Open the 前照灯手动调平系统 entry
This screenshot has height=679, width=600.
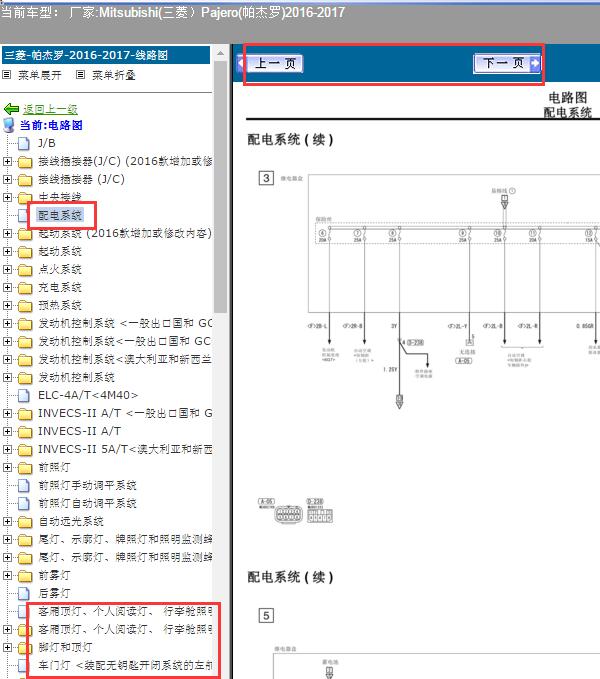point(87,485)
